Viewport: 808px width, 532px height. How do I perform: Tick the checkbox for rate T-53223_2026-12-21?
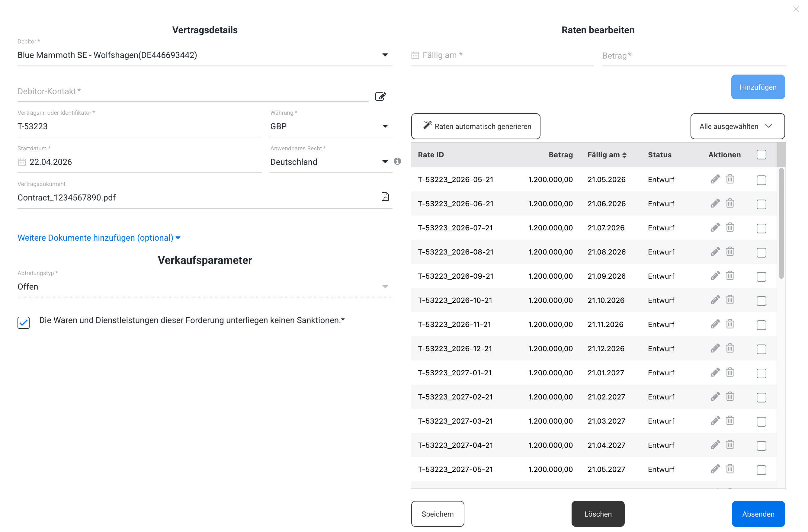pyautogui.click(x=761, y=349)
